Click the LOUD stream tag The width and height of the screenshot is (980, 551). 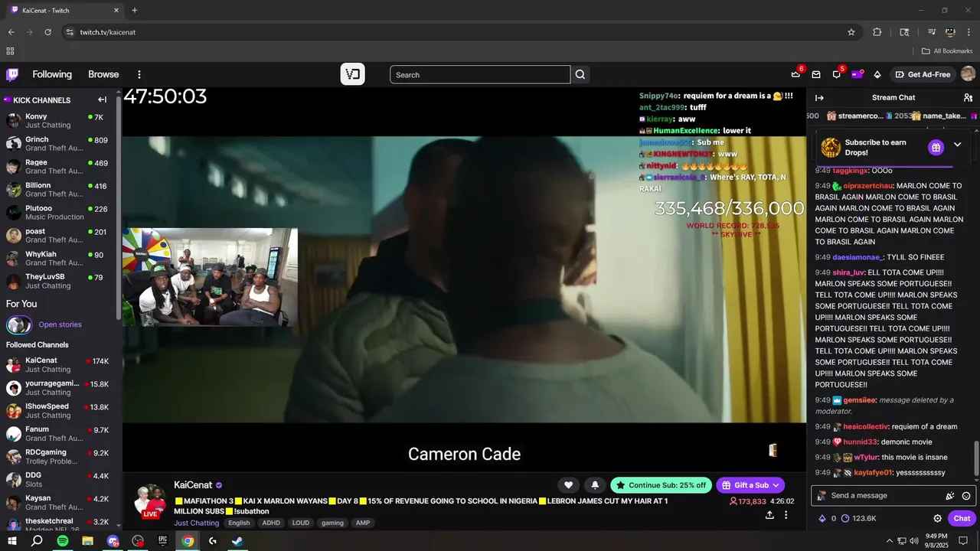pyautogui.click(x=301, y=523)
